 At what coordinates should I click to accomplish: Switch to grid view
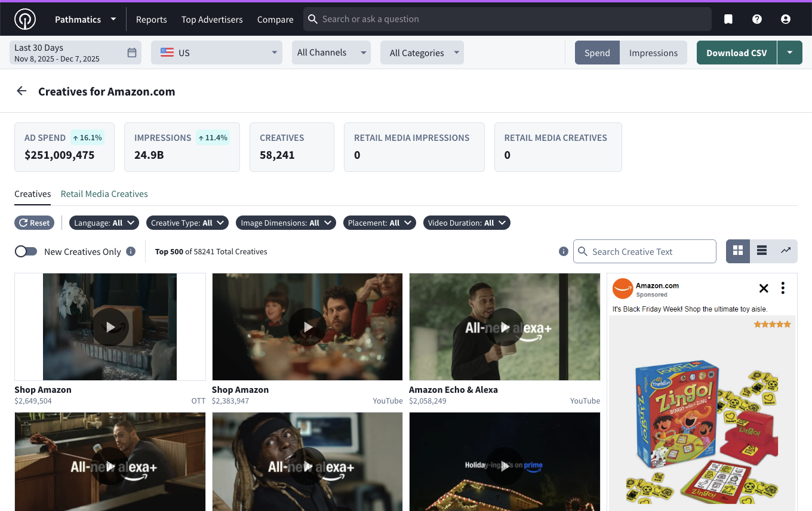pos(738,251)
